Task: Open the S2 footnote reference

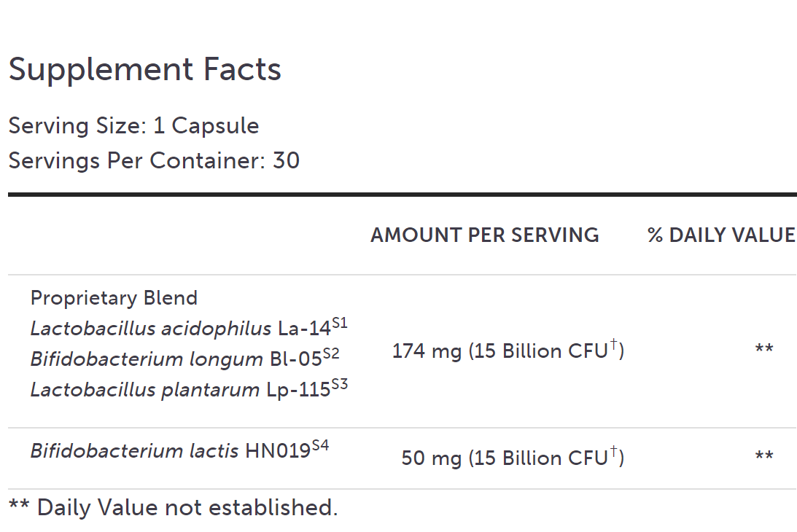Action: coord(331,353)
